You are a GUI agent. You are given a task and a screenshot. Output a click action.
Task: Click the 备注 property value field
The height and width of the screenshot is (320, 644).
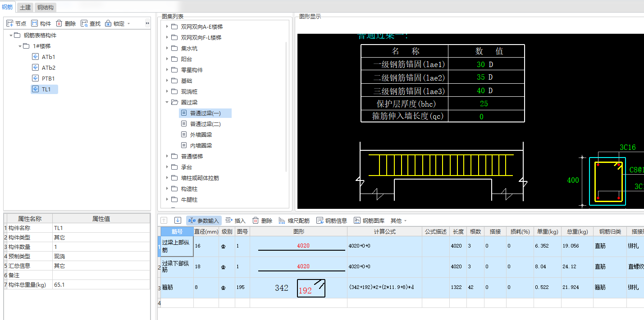pyautogui.click(x=101, y=275)
